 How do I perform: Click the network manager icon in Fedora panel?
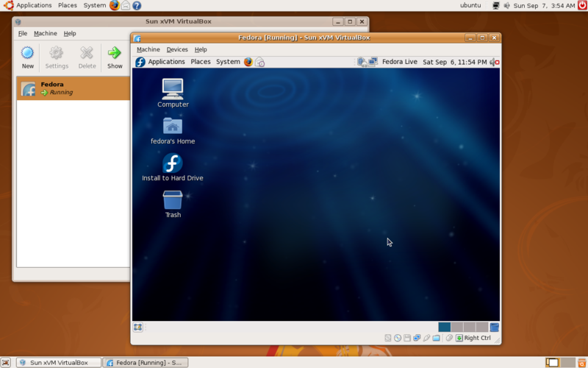(373, 62)
